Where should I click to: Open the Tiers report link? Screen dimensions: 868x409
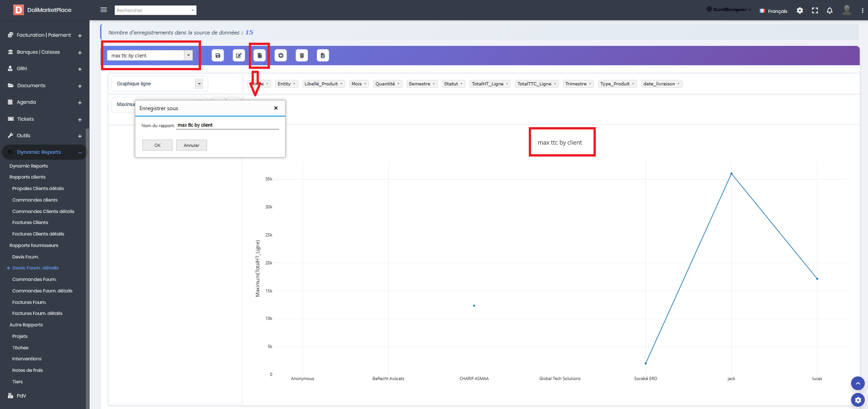click(17, 382)
